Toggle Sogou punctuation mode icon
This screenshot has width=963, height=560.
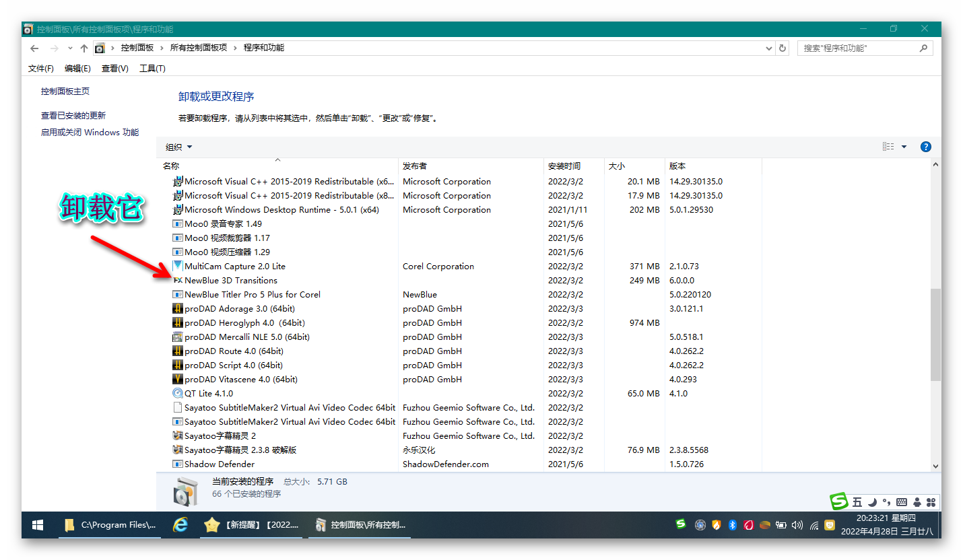click(x=886, y=502)
